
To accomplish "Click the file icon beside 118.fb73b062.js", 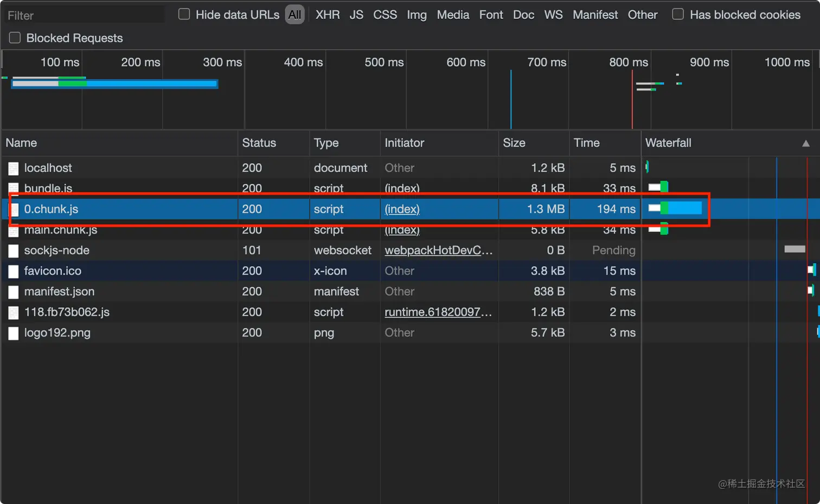I will (14, 313).
